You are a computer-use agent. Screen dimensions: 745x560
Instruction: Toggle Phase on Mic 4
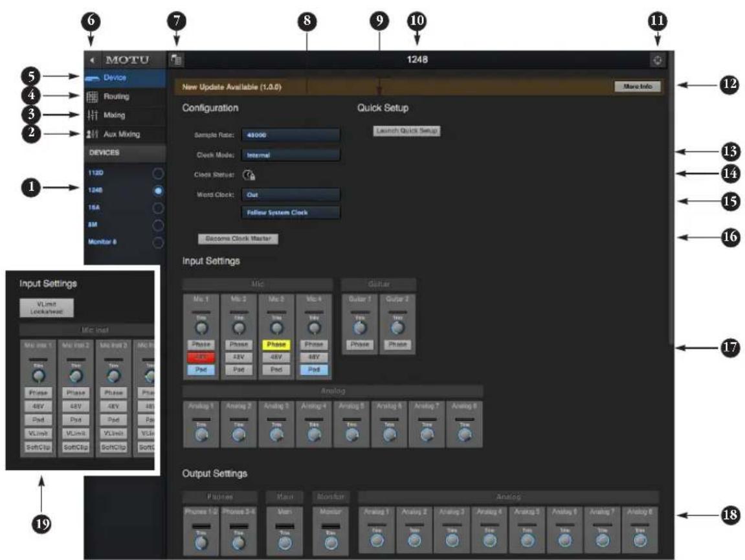click(313, 344)
